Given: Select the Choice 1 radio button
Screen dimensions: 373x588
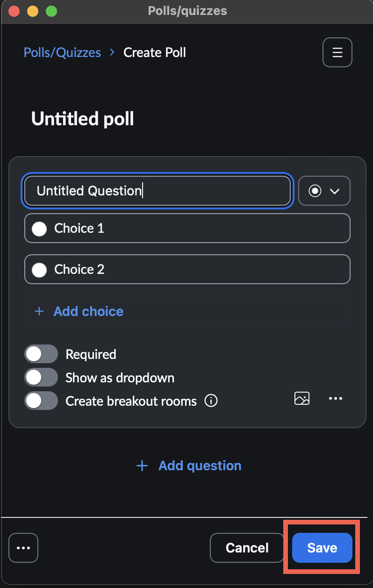Looking at the screenshot, I should click(x=39, y=228).
